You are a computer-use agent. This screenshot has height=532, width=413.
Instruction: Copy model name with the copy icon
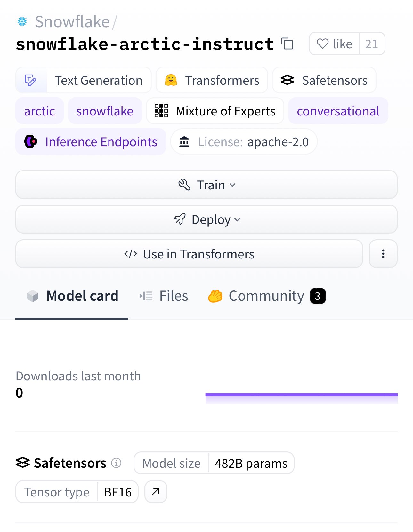tap(287, 44)
